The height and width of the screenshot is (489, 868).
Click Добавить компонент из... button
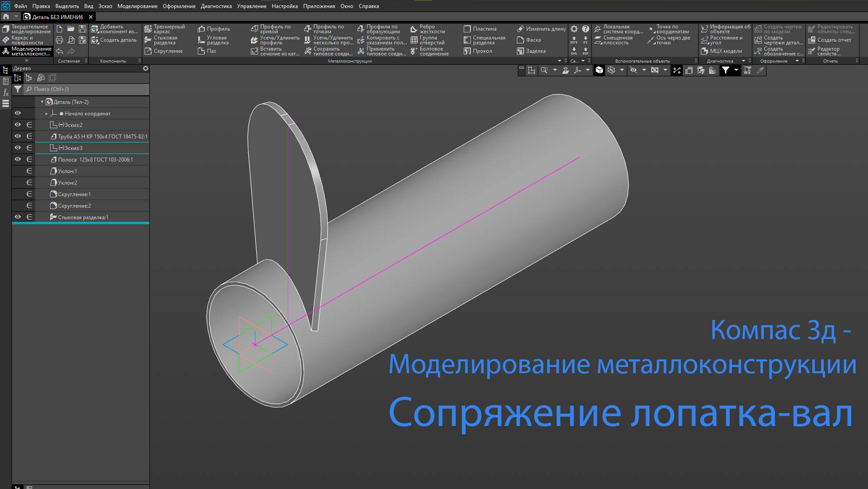pos(115,29)
